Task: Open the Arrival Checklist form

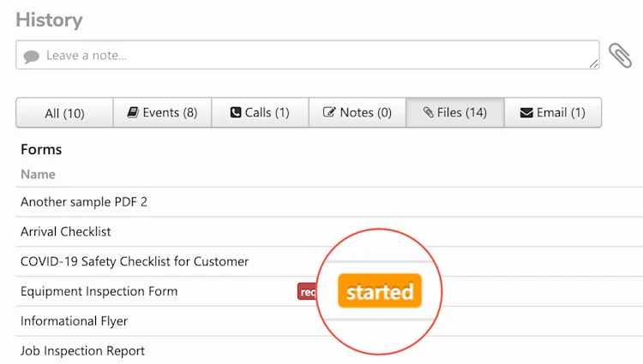Action: click(66, 232)
